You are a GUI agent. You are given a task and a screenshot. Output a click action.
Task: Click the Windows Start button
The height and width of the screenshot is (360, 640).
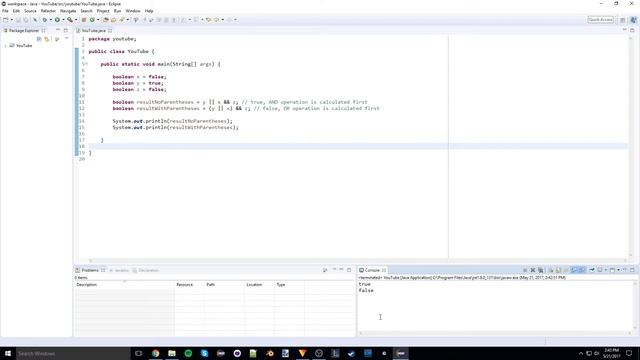coord(8,353)
